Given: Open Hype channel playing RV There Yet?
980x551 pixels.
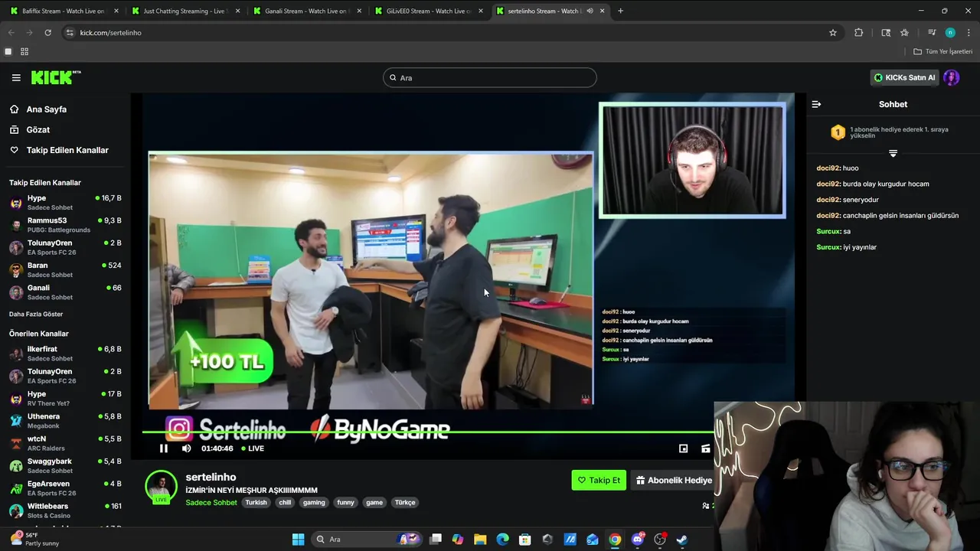Looking at the screenshot, I should [65, 399].
